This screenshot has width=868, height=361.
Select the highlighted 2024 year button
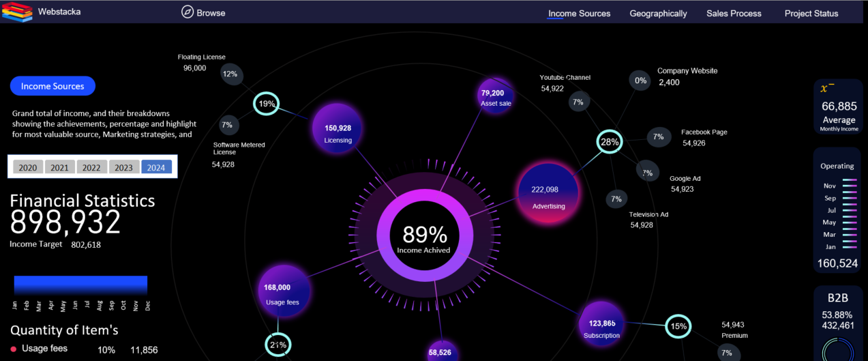click(156, 167)
